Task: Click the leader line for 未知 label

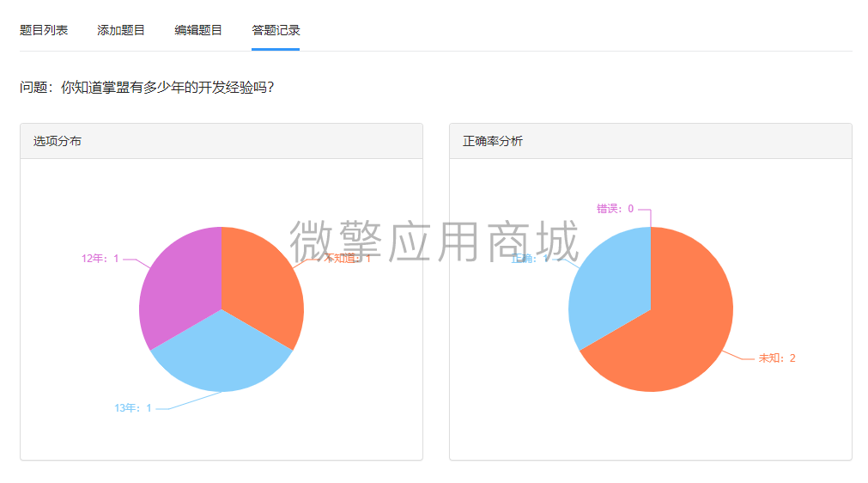Action: 737,355
